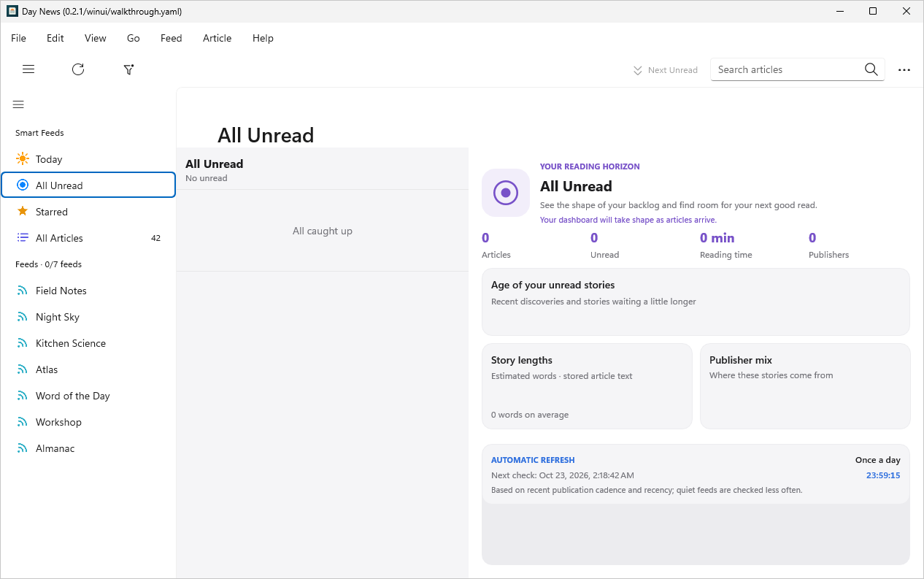Click the Age of your unread stories card
The width and height of the screenshot is (924, 579).
(696, 302)
